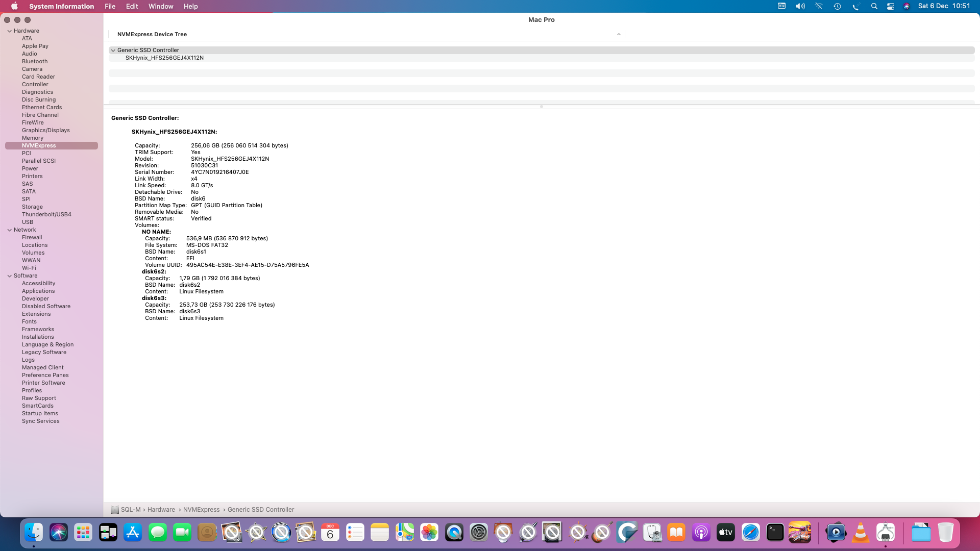Open Control Center in menu bar
The width and height of the screenshot is (980, 551).
click(x=891, y=6)
